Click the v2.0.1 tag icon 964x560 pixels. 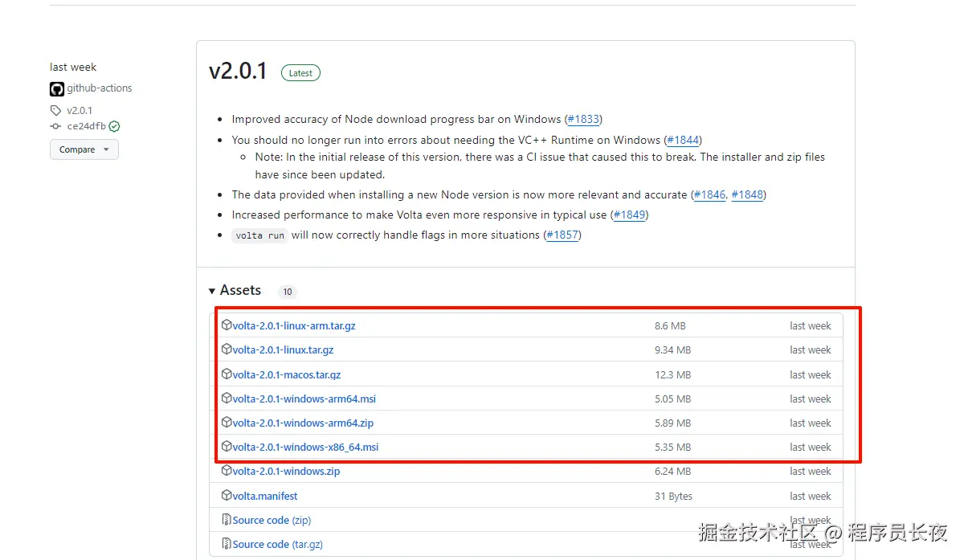click(x=55, y=111)
